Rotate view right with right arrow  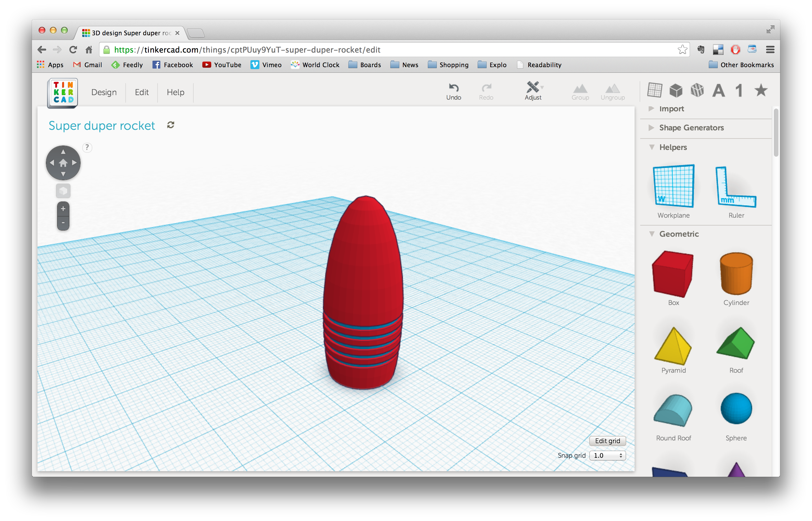click(74, 163)
